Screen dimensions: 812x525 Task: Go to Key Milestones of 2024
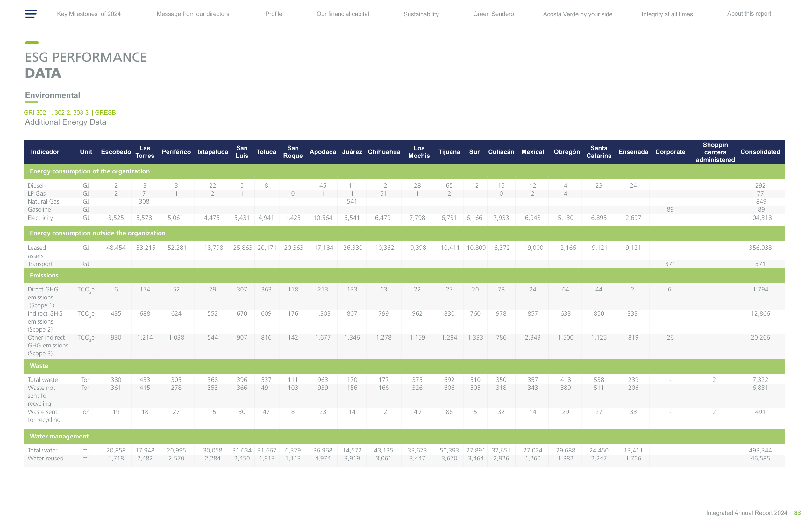89,14
